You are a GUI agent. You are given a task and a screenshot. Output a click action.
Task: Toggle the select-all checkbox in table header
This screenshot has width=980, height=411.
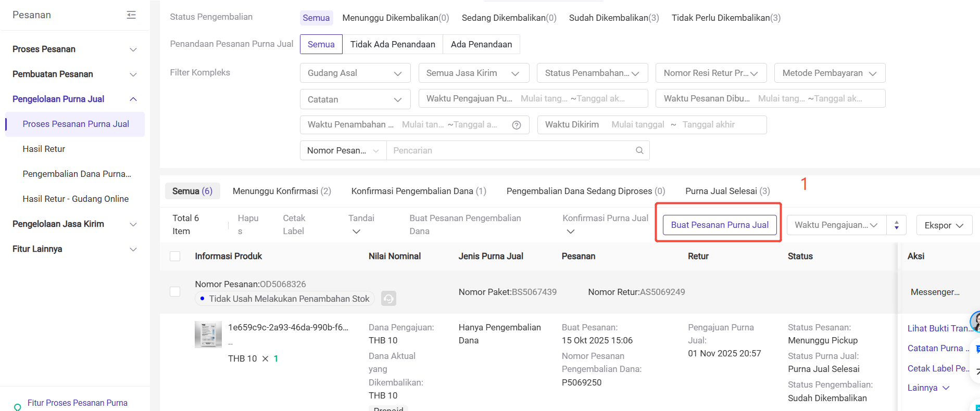[x=175, y=256]
